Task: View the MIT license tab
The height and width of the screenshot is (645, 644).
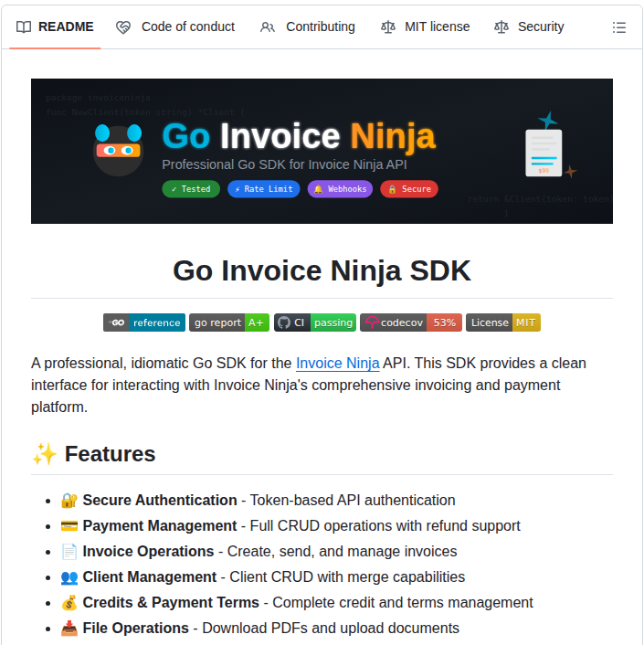Action: pyautogui.click(x=425, y=26)
